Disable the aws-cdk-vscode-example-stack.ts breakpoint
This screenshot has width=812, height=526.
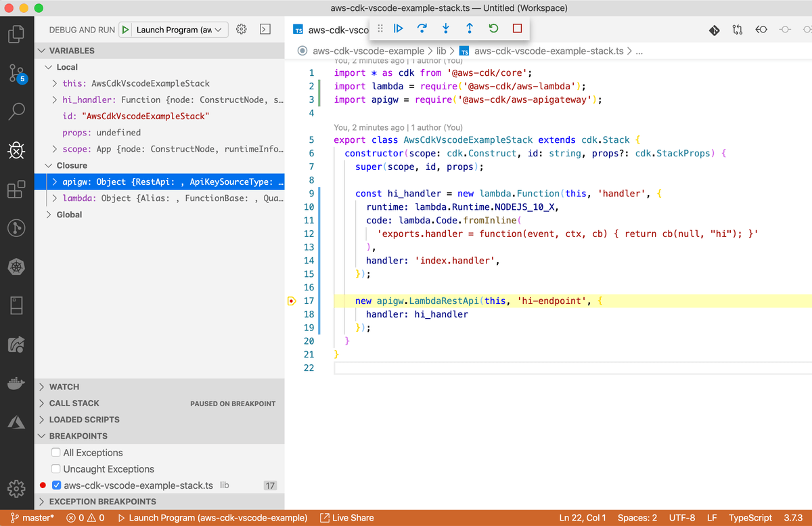click(x=56, y=485)
